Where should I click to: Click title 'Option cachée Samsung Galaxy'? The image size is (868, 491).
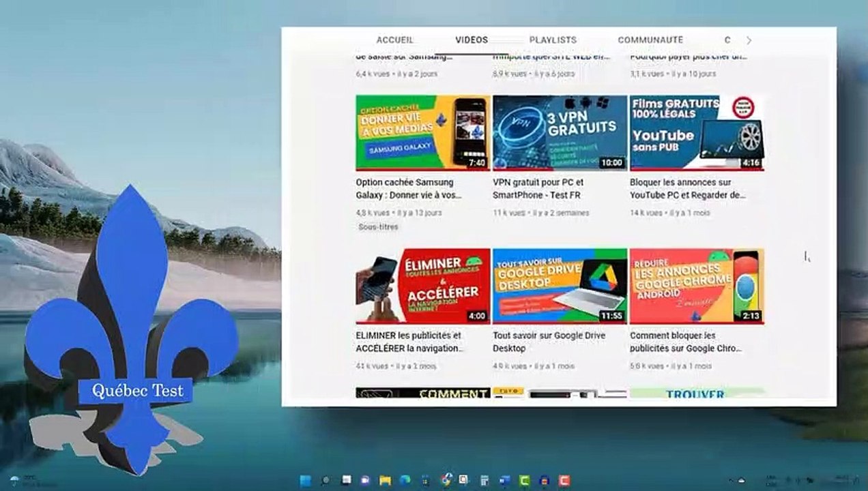[409, 189]
